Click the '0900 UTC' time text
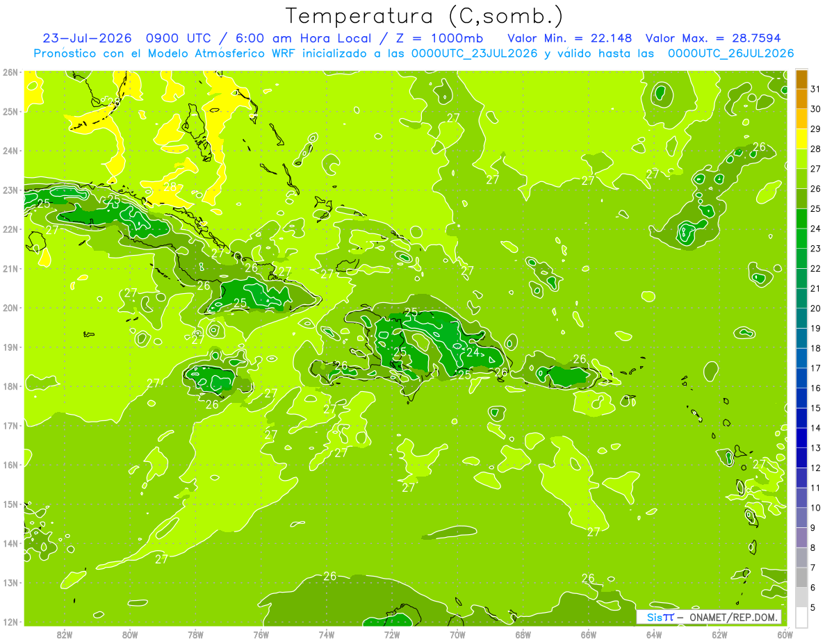The width and height of the screenshot is (834, 644). 179,38
